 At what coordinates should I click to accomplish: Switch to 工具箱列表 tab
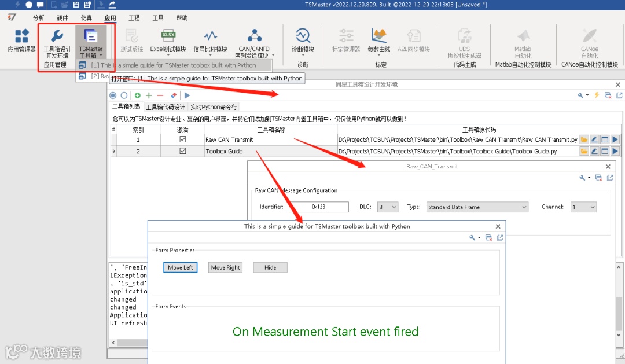(126, 106)
